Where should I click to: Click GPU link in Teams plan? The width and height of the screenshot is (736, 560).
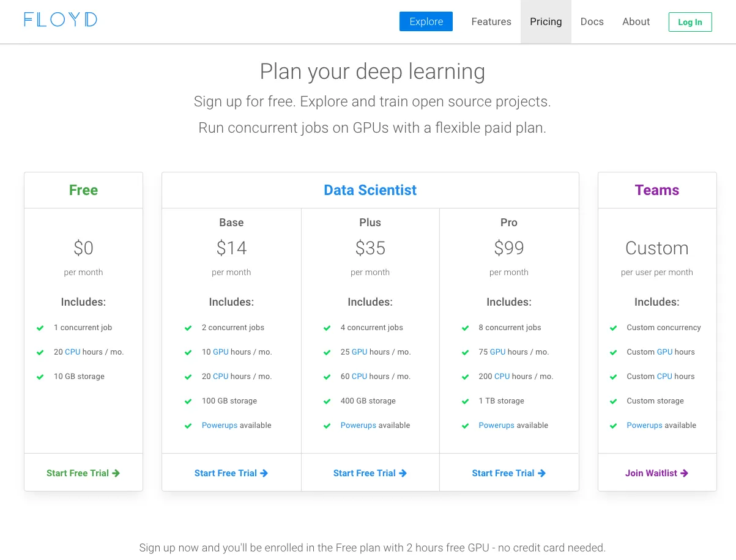pos(664,352)
